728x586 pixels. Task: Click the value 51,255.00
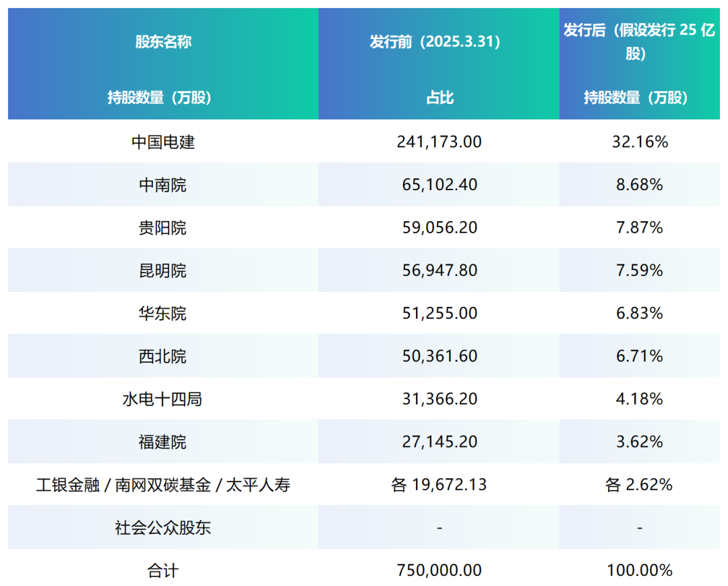point(439,314)
